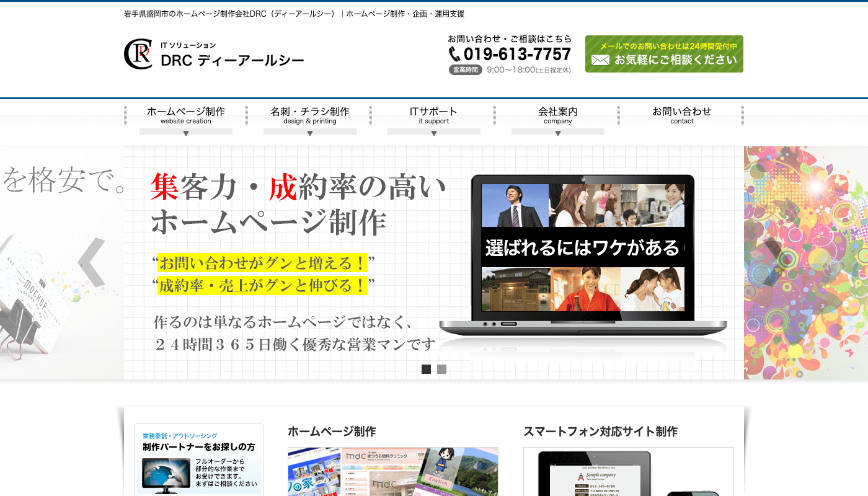Click the phone handset icon
Image resolution: width=868 pixels, height=496 pixels.
point(455,55)
